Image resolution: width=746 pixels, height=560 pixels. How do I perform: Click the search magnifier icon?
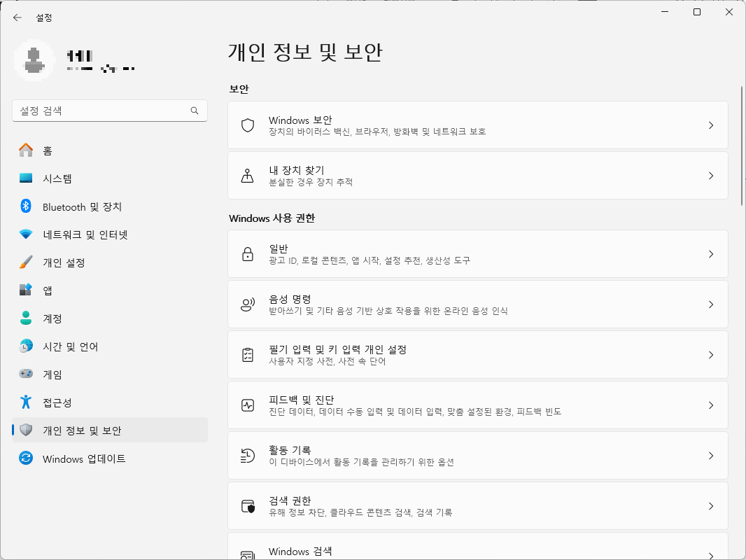(194, 111)
